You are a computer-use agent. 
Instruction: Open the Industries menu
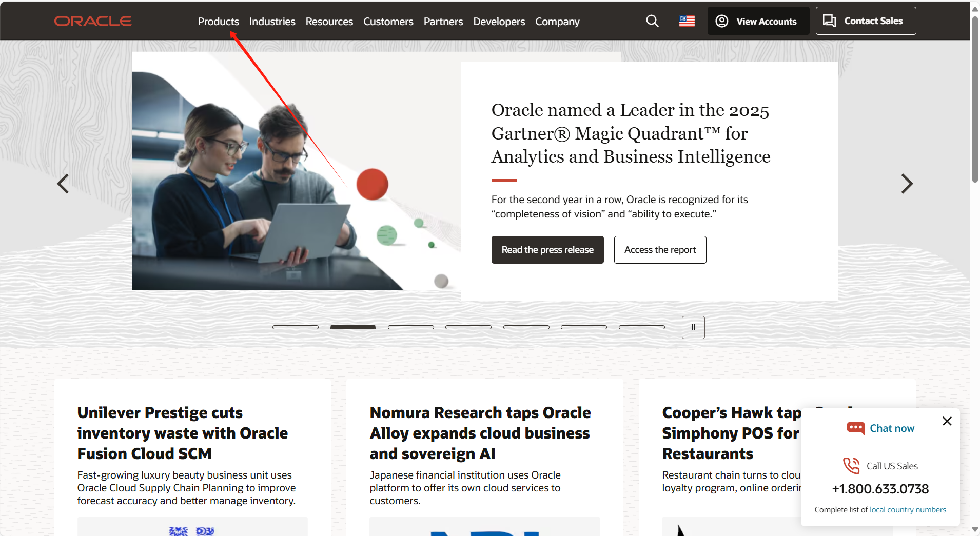[x=272, y=22]
